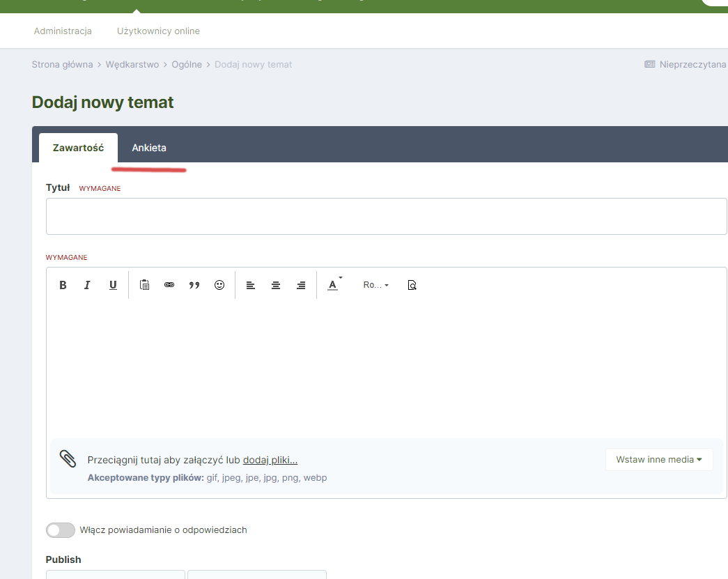Preview the post with magnifier icon
The width and height of the screenshot is (728, 579).
[412, 285]
